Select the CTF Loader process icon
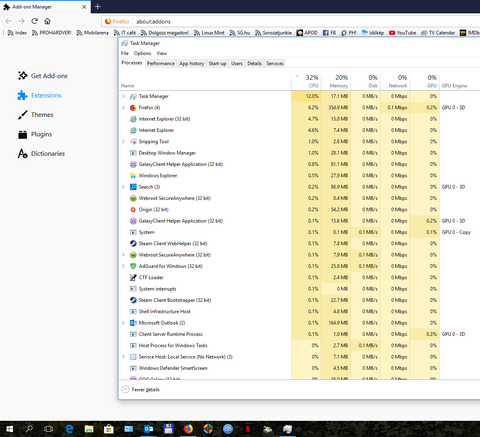This screenshot has height=437, width=480. coord(133,278)
